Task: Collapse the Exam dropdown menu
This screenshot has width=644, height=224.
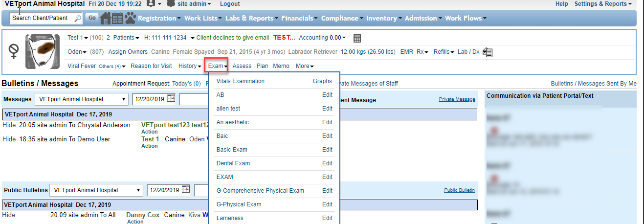Action: point(218,66)
